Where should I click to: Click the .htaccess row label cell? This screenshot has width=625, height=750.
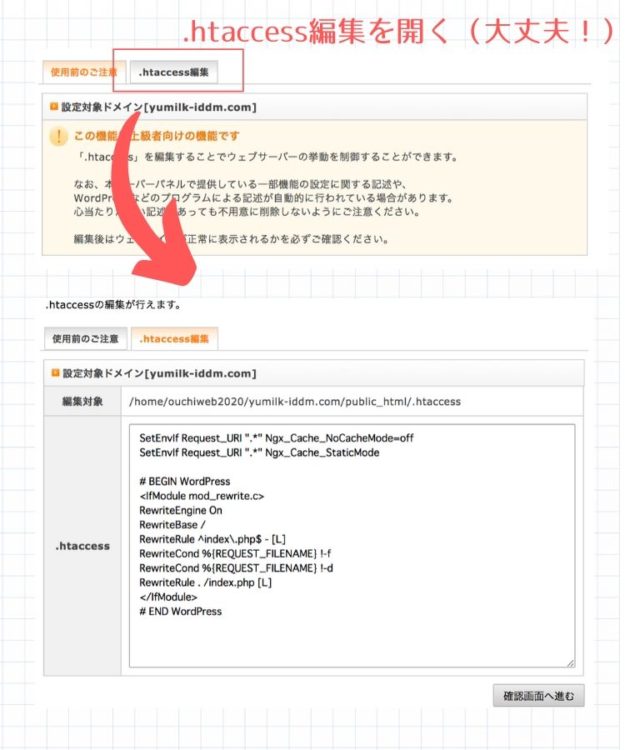pos(82,546)
